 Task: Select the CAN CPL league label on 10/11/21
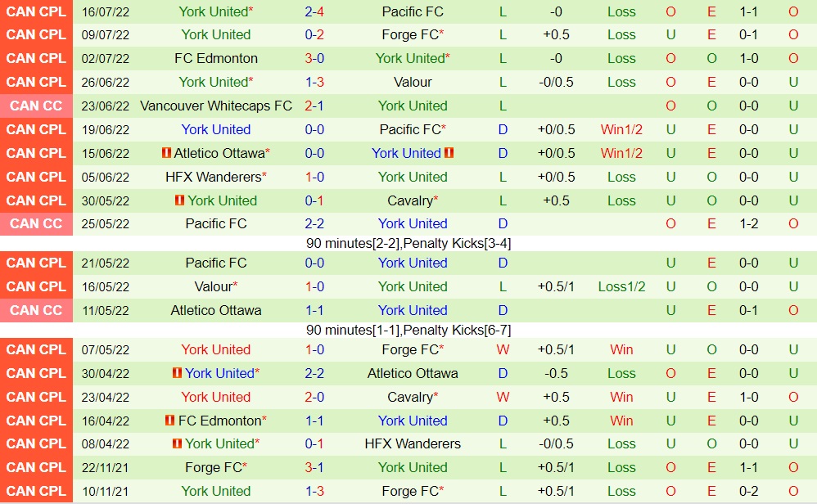pos(36,491)
